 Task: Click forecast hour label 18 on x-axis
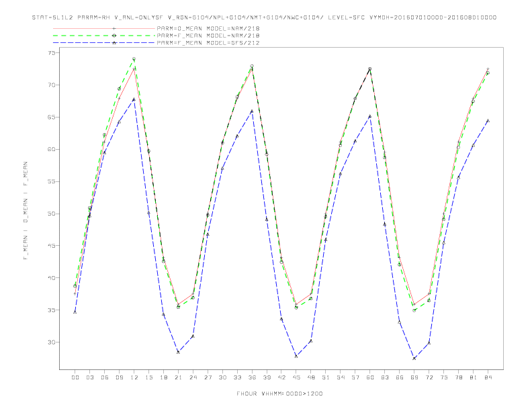[163, 377]
